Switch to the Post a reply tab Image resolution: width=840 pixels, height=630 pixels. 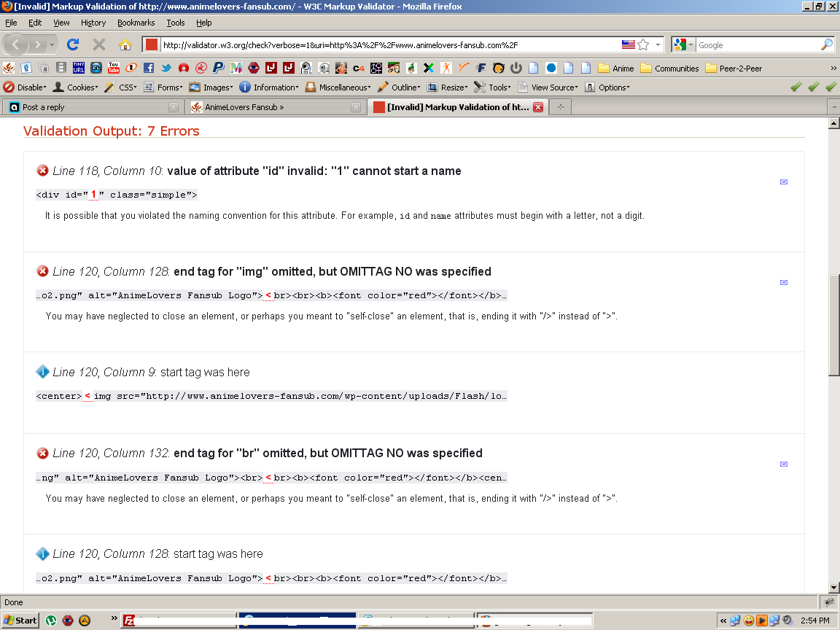[x=93, y=107]
